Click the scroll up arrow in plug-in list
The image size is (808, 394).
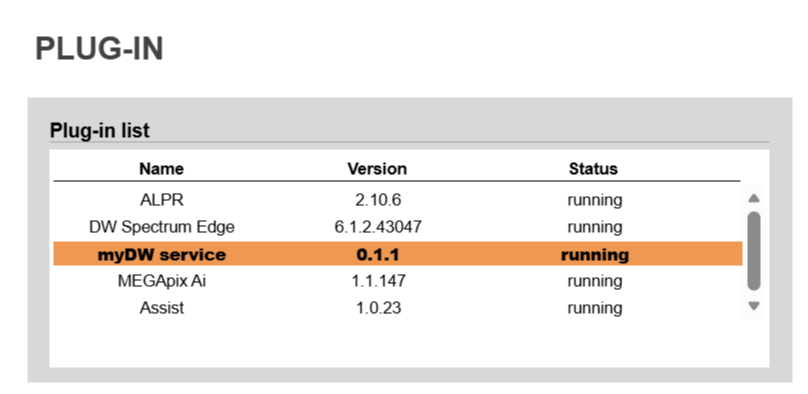click(754, 198)
